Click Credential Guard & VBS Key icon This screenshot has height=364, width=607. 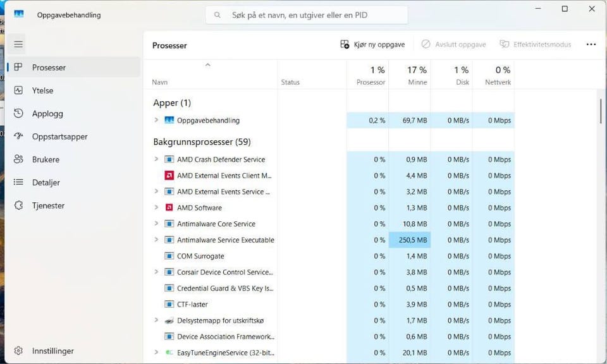[x=169, y=288]
